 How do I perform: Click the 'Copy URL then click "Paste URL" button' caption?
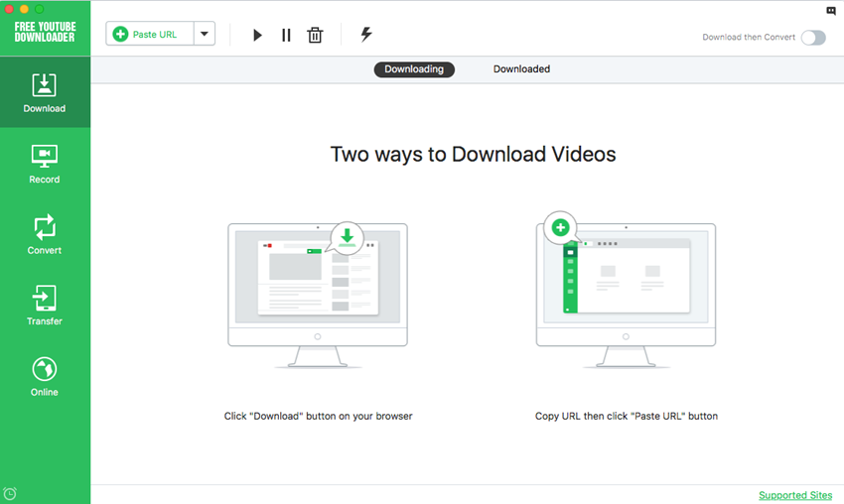coord(626,416)
